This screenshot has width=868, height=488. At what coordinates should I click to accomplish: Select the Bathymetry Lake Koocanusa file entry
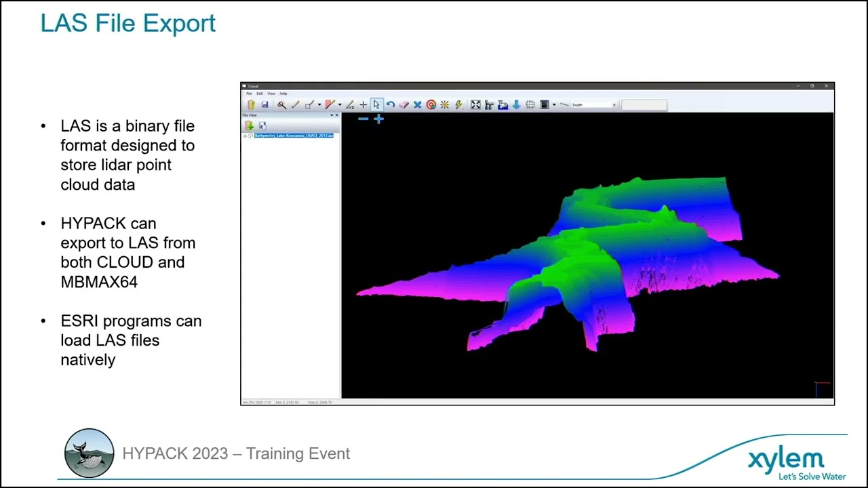tap(294, 136)
